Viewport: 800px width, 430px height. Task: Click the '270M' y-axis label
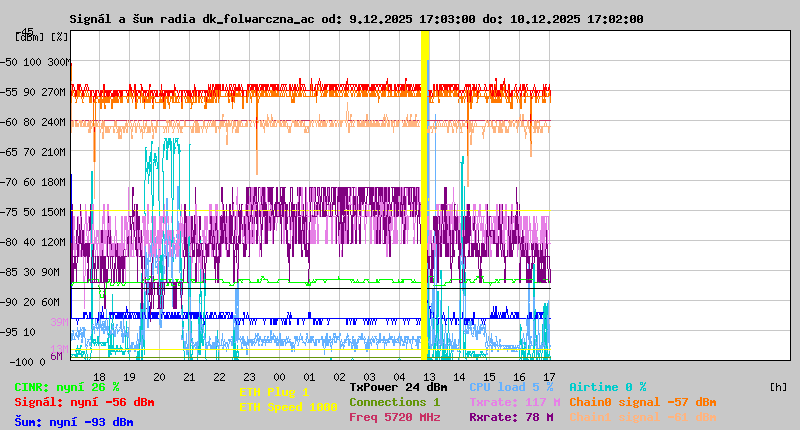click(56, 92)
